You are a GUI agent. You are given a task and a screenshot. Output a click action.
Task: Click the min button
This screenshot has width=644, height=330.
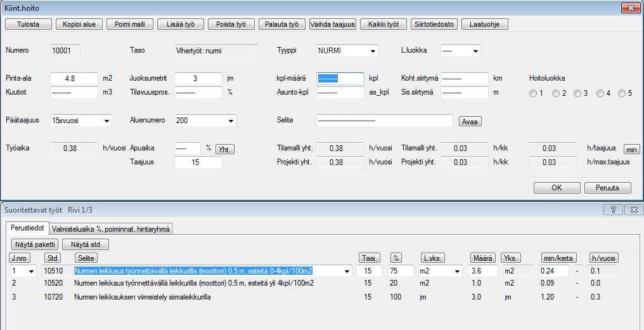point(631,149)
